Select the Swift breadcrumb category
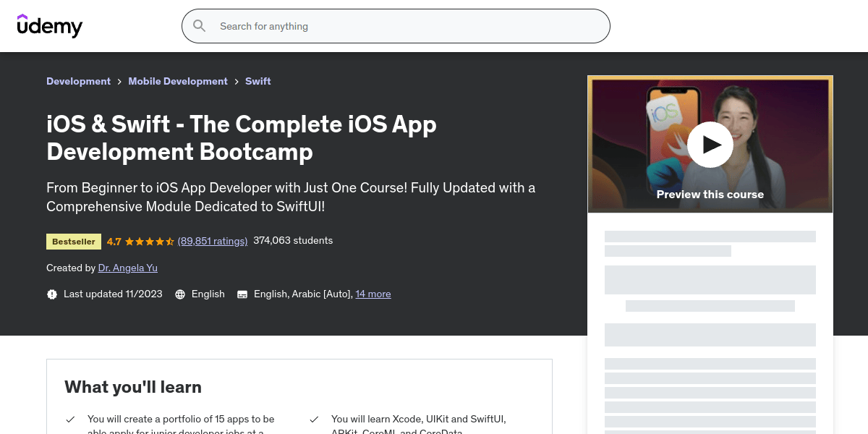Screen dimensions: 868x434 [258, 81]
